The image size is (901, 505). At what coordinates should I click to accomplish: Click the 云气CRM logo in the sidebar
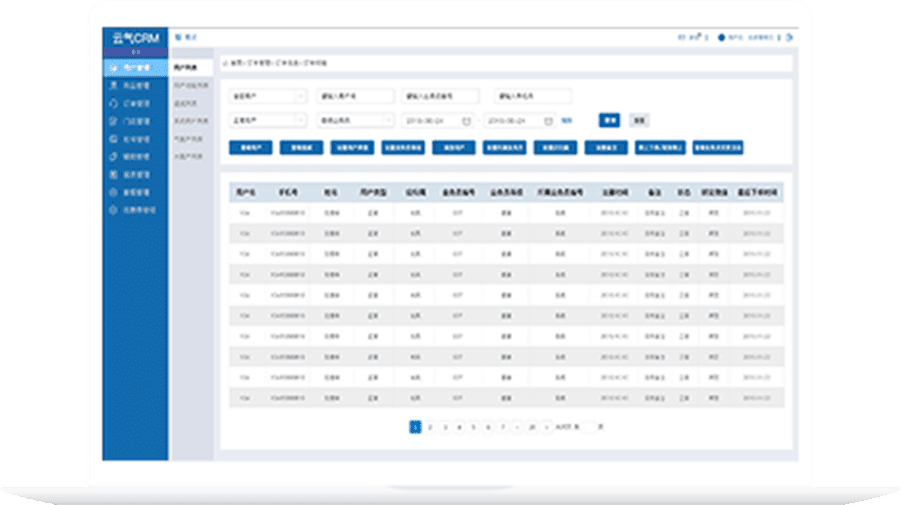(x=136, y=38)
